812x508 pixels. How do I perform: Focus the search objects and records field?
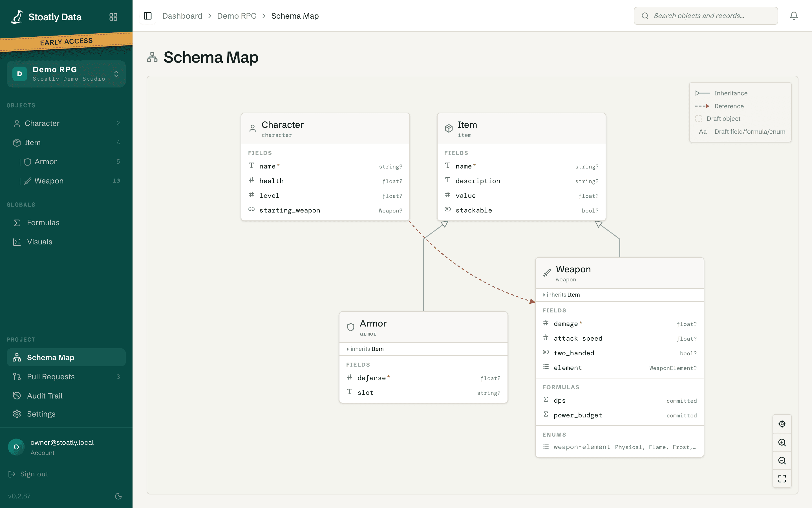(x=706, y=16)
